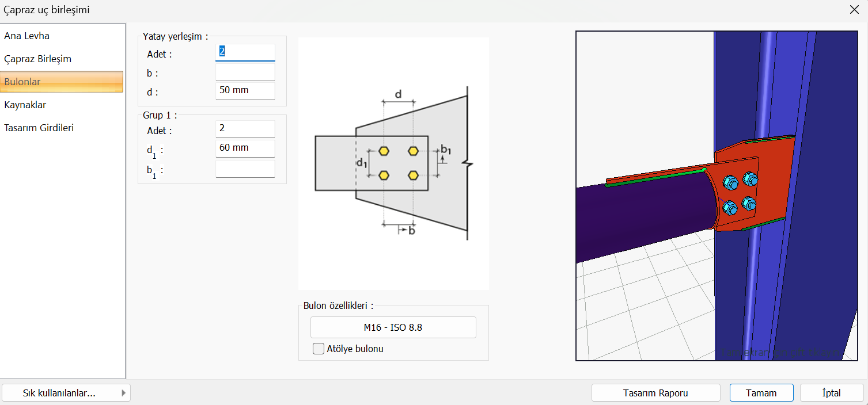The width and height of the screenshot is (868, 405).
Task: Click the Tasarım Raporu button
Action: click(x=655, y=393)
